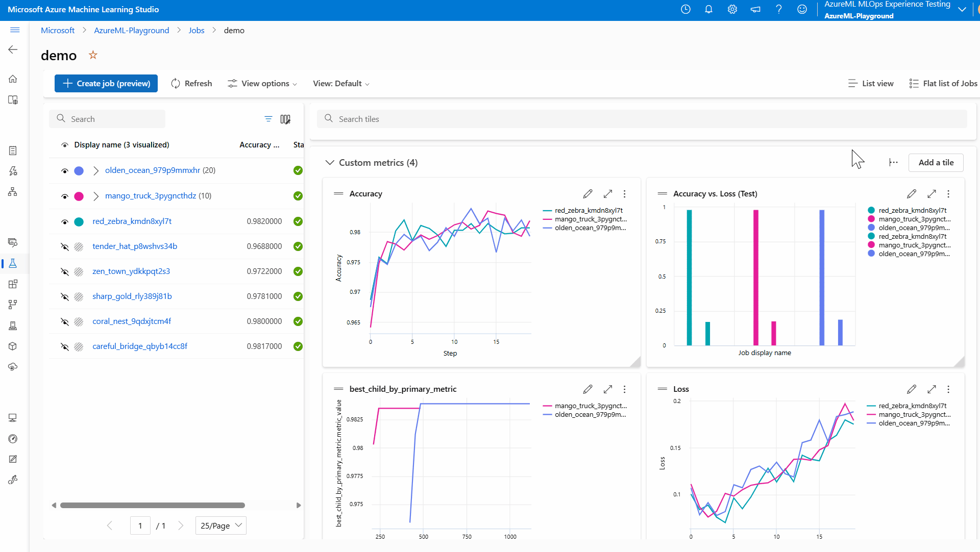Open the 25/Page dropdown
This screenshot has height=552, width=980.
220,525
